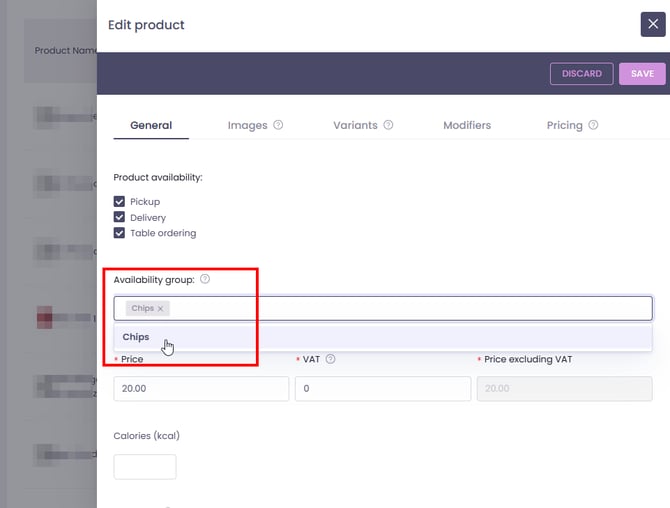Open the Availability group selection box
The width and height of the screenshot is (670, 508).
point(400,308)
